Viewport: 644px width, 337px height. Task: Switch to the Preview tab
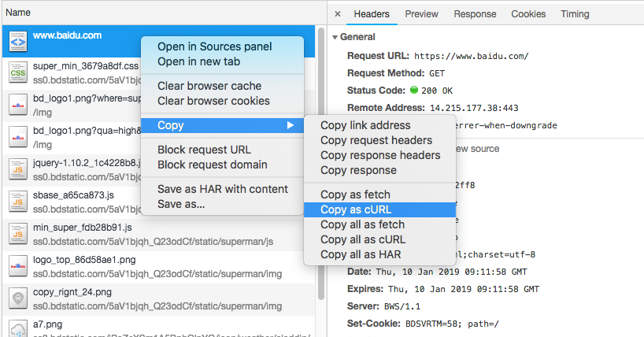tap(421, 14)
